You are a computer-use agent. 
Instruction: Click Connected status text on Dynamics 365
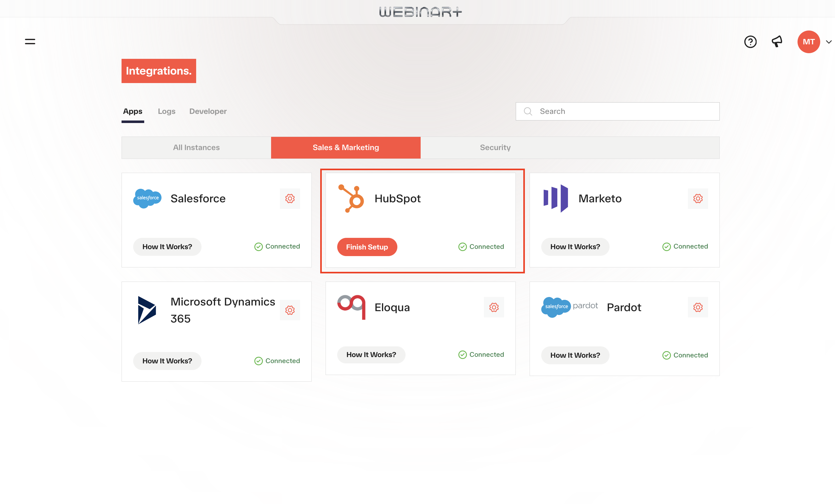click(x=283, y=361)
